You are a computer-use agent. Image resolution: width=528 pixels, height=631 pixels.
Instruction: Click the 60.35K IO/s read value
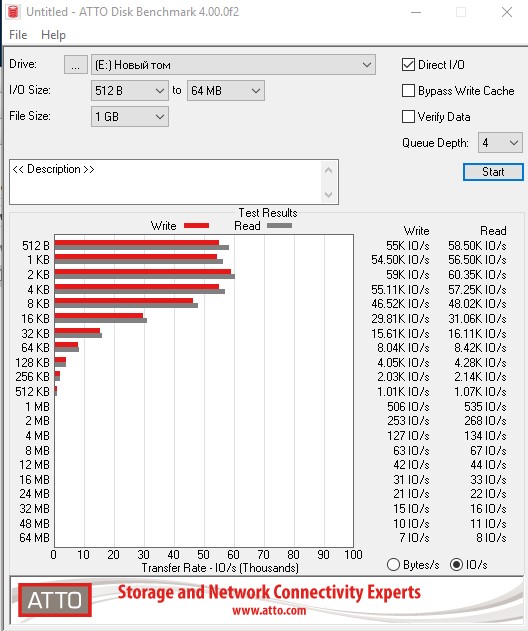(477, 275)
